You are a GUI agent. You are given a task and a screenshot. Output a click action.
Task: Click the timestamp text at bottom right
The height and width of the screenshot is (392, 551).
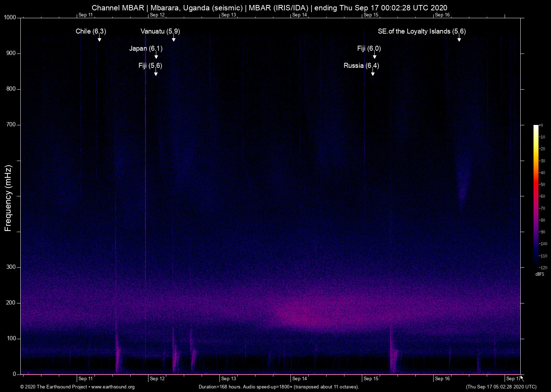[501, 387]
